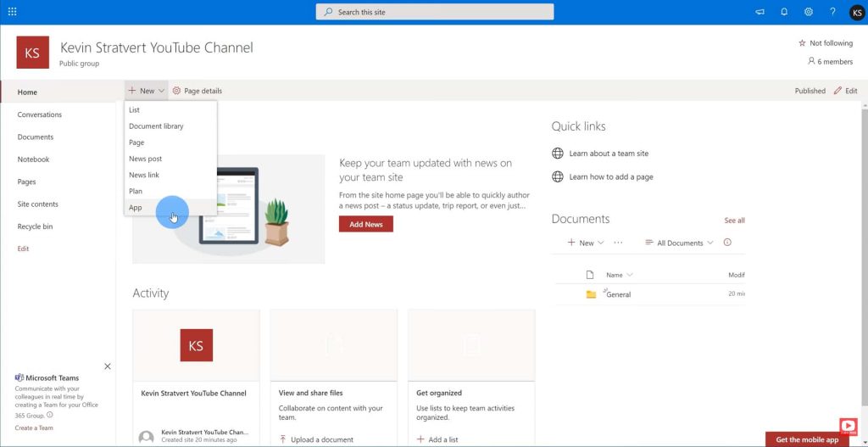The image size is (868, 447).
Task: Click the Upload a document link
Action: [x=316, y=439]
